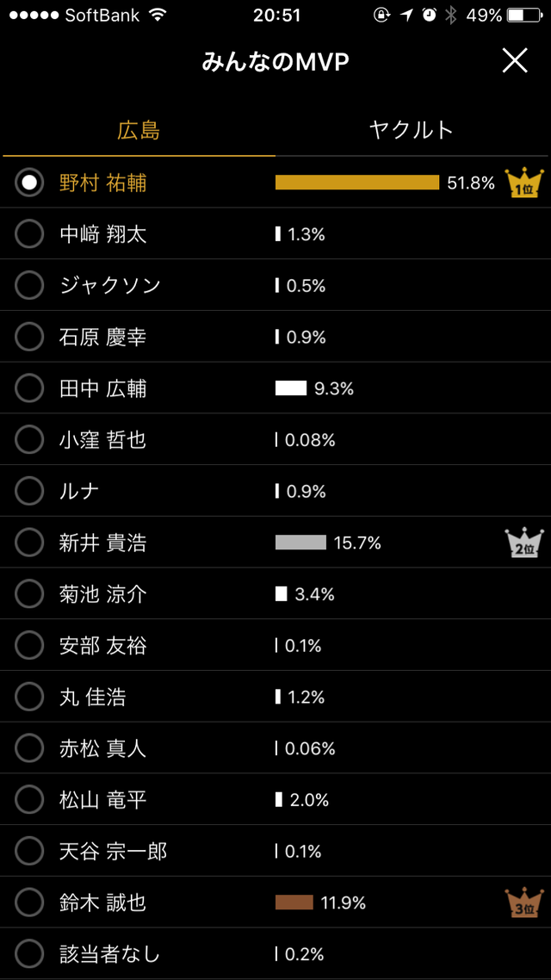551x980 pixels.
Task: Tap the gold 1位 crown icon
Action: 525,183
